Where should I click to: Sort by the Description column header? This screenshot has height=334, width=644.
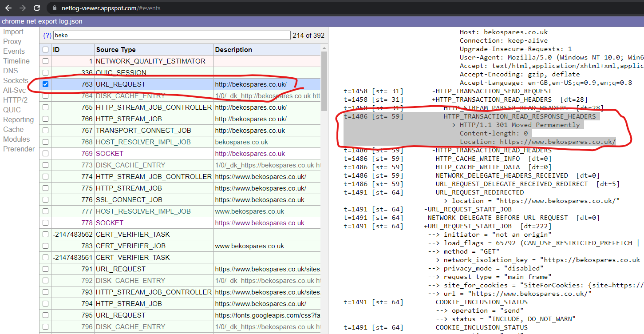click(267, 50)
